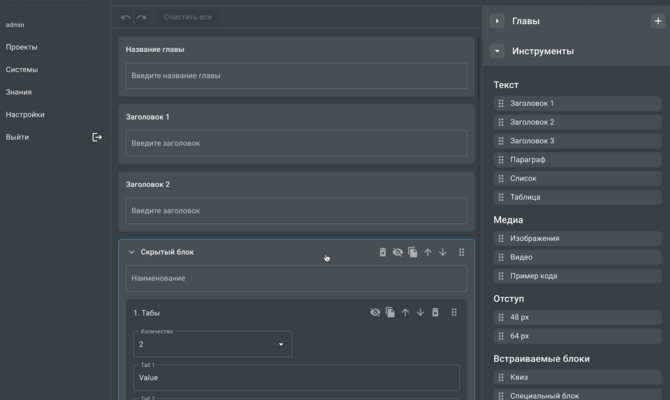The width and height of the screenshot is (670, 400).
Task: Click the grip icon of Заголовок 1 tool
Action: [x=501, y=103]
